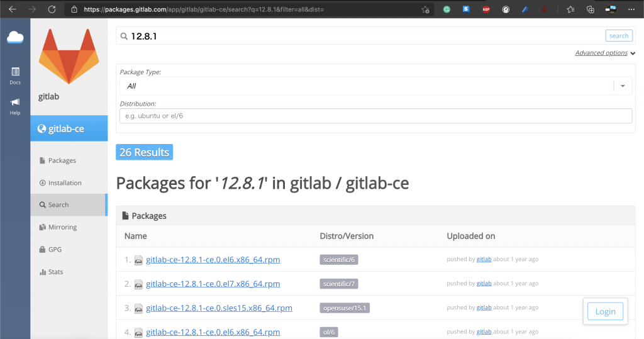Image resolution: width=644 pixels, height=339 pixels.
Task: Open gitlab-ce-12.8.1-ce.0.sles15.x86_64.rpm package link
Action: tap(219, 308)
